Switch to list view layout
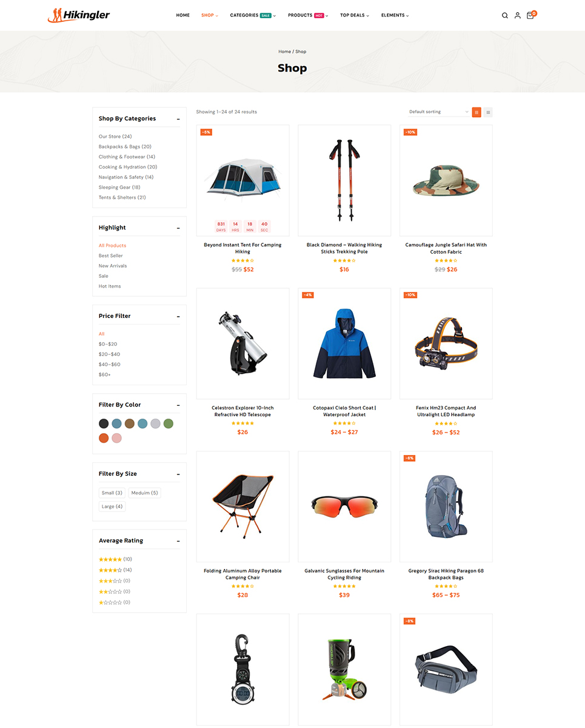Image resolution: width=585 pixels, height=728 pixels. coord(488,112)
